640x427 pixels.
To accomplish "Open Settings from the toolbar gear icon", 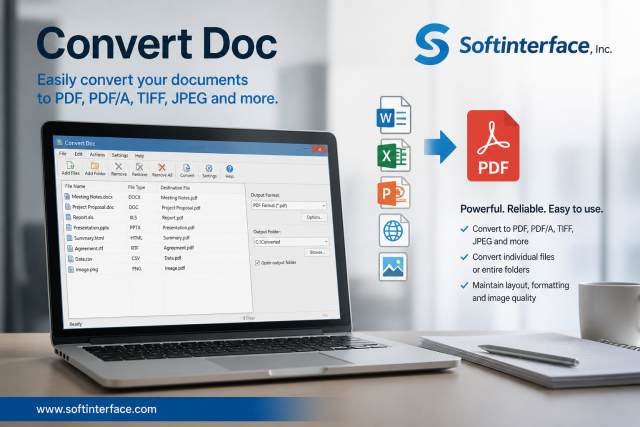I will pos(209,169).
